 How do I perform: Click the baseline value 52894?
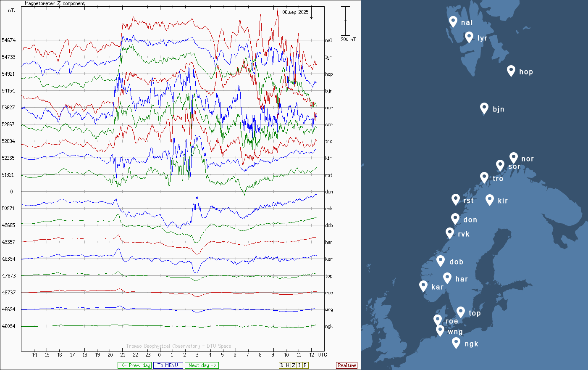click(8, 141)
